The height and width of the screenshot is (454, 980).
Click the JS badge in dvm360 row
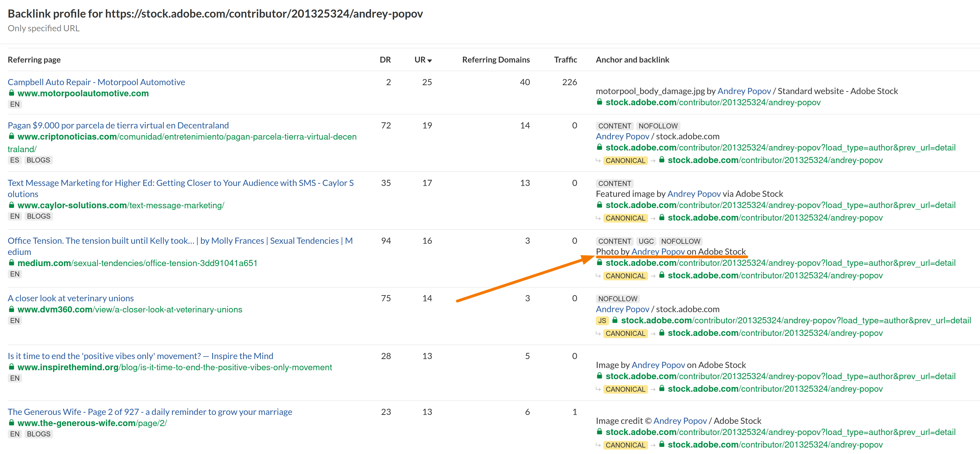[602, 321]
